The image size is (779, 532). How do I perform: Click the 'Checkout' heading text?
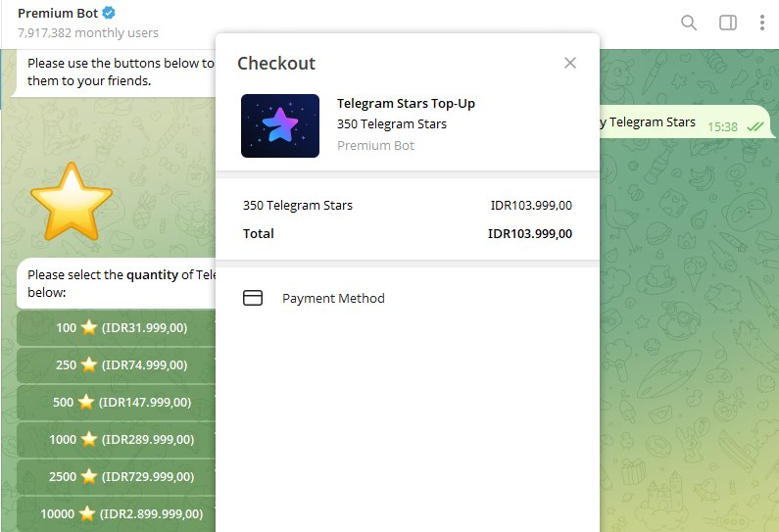(276, 64)
